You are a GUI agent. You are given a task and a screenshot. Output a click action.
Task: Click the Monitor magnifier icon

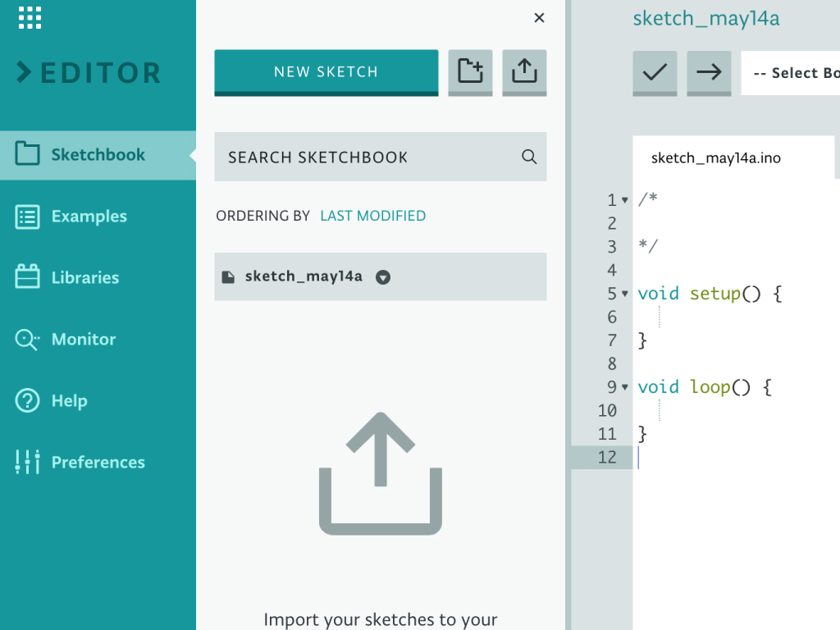point(27,340)
